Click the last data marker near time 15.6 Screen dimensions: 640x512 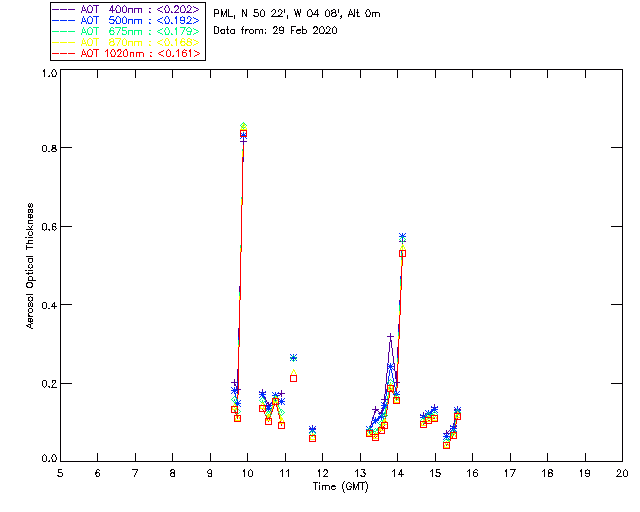click(457, 411)
